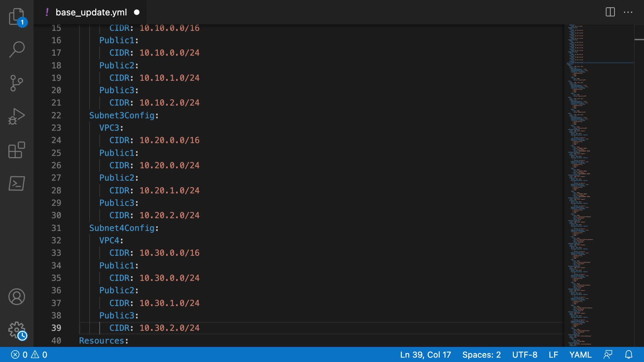Open the Run and Debug view
This screenshot has width=644, height=362.
coord(16,116)
